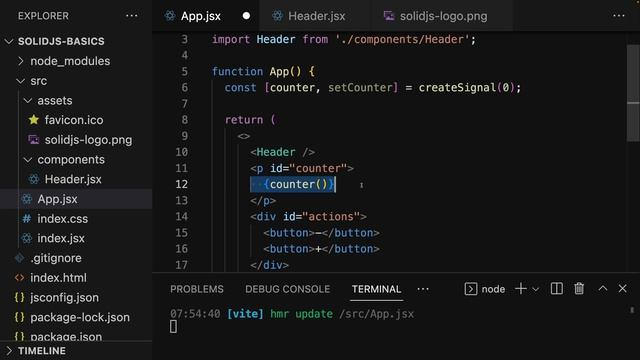Click line number 12 in the gutter
The width and height of the screenshot is (640, 360).
(182, 184)
